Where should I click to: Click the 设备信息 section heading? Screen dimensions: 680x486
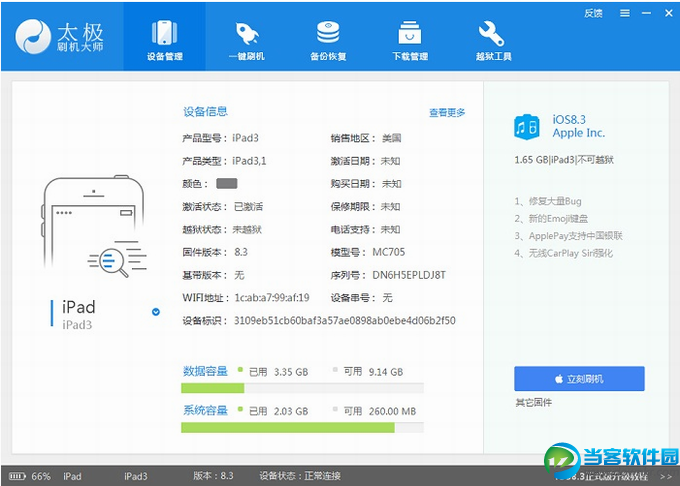(205, 112)
